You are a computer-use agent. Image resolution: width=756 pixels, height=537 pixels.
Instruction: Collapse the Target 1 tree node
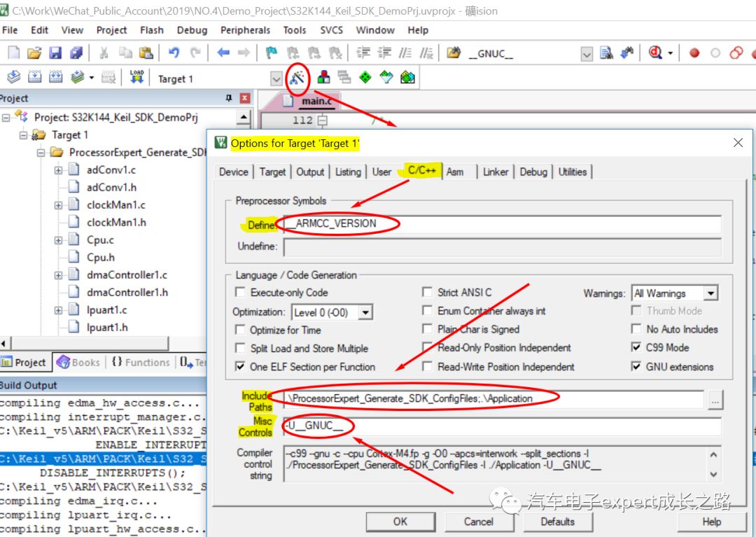pos(23,135)
